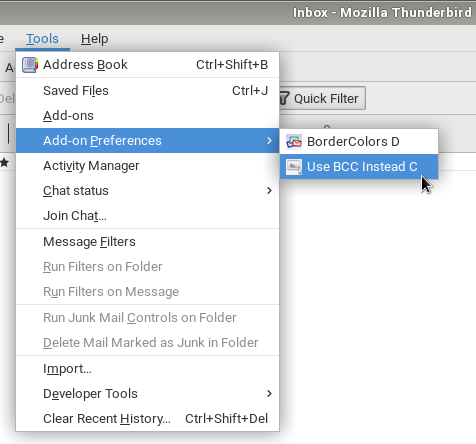Screen dimensions: 476x444
Task: Expand the Developer Tools submenu arrow
Action: click(269, 394)
